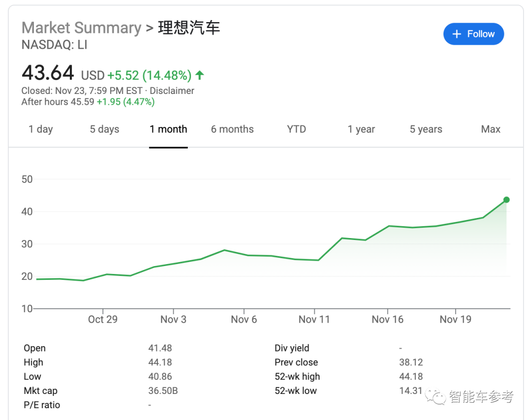Click the Oct 29 axis label
531x420 pixels.
[103, 319]
